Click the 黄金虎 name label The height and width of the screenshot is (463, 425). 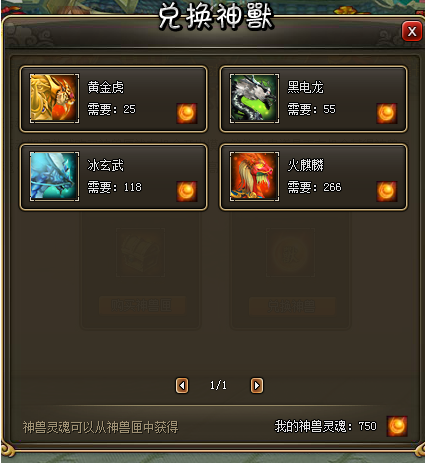pyautogui.click(x=106, y=87)
